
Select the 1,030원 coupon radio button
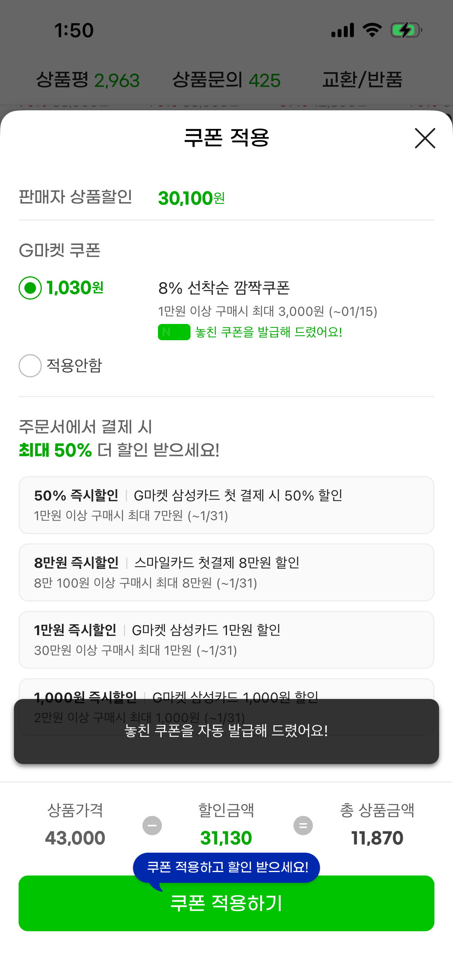pos(30,288)
